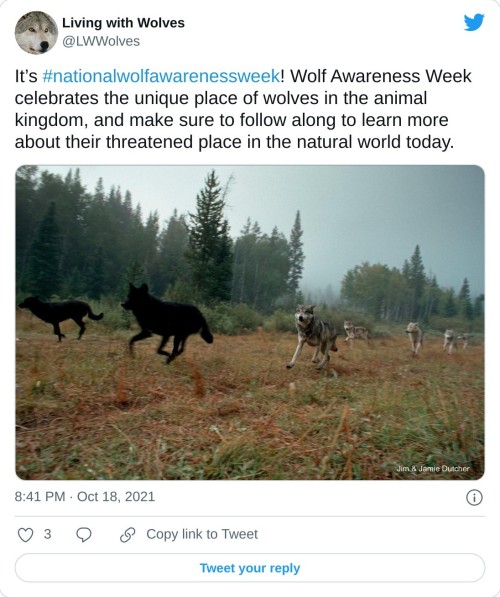Viewport: 500px width, 597px height.
Task: Click the Jim & Jamie Dutcher photo credit
Action: pos(433,469)
